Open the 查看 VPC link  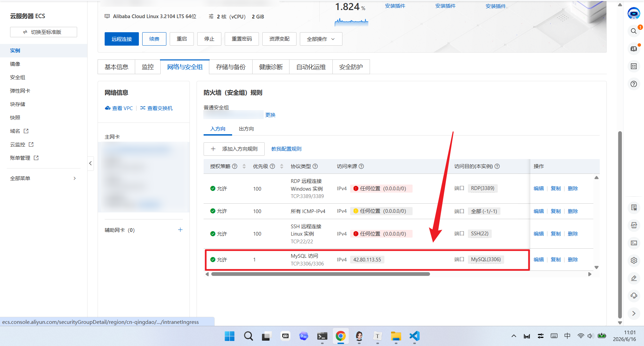click(119, 108)
